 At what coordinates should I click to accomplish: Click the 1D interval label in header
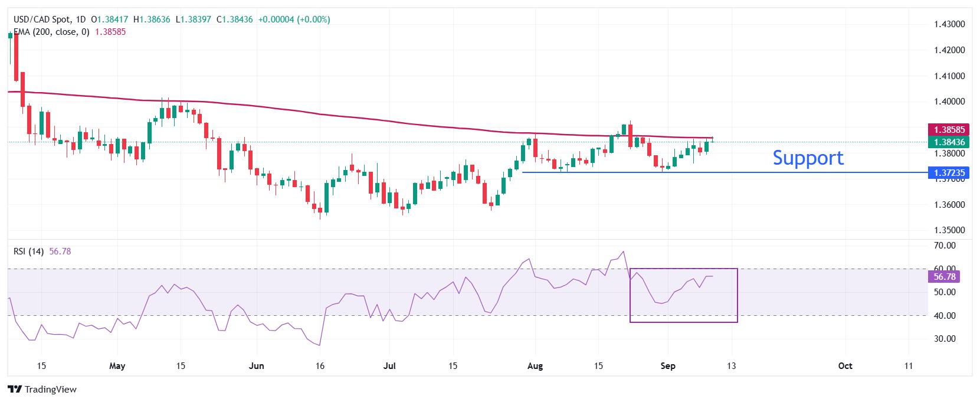[x=81, y=19]
